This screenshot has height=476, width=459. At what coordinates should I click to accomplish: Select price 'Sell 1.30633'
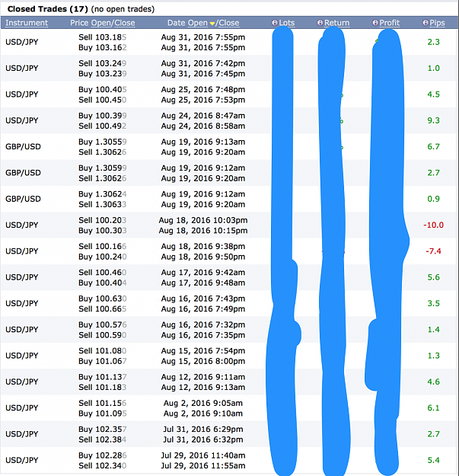(103, 204)
